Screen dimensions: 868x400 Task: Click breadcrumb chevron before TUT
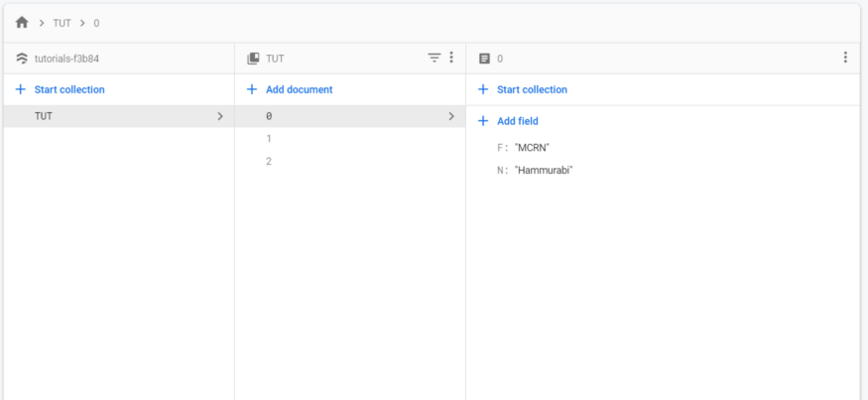(42, 23)
